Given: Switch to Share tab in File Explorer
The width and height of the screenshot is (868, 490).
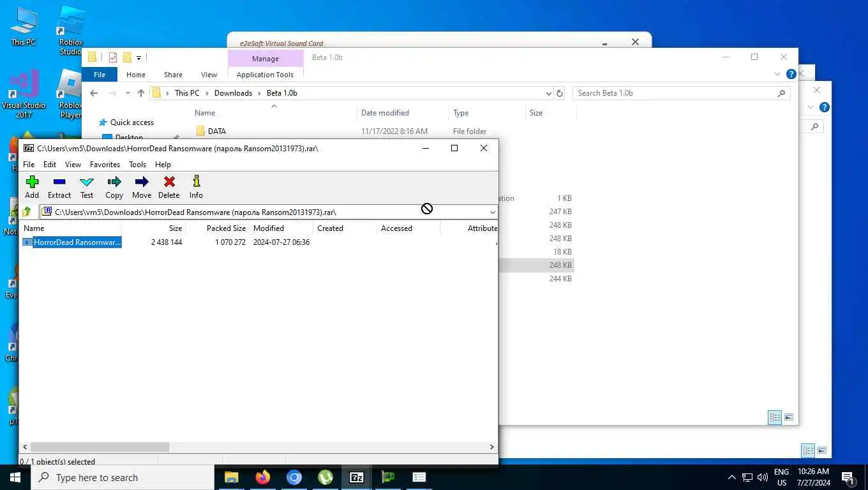Looking at the screenshot, I should (x=173, y=75).
